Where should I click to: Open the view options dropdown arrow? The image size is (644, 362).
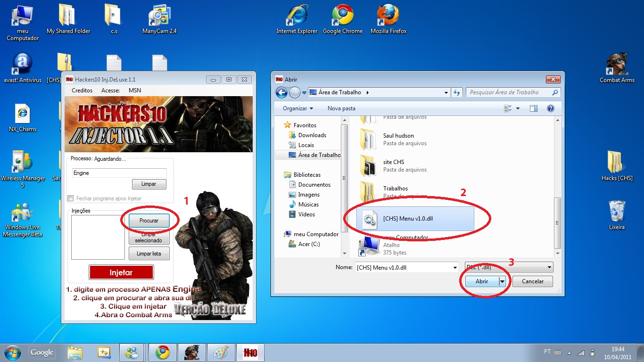518,108
